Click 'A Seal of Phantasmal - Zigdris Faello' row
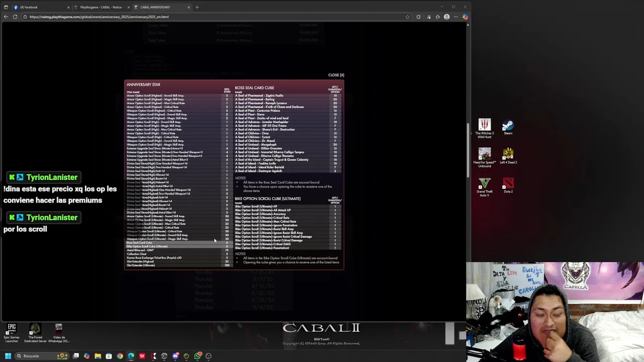 click(288, 96)
